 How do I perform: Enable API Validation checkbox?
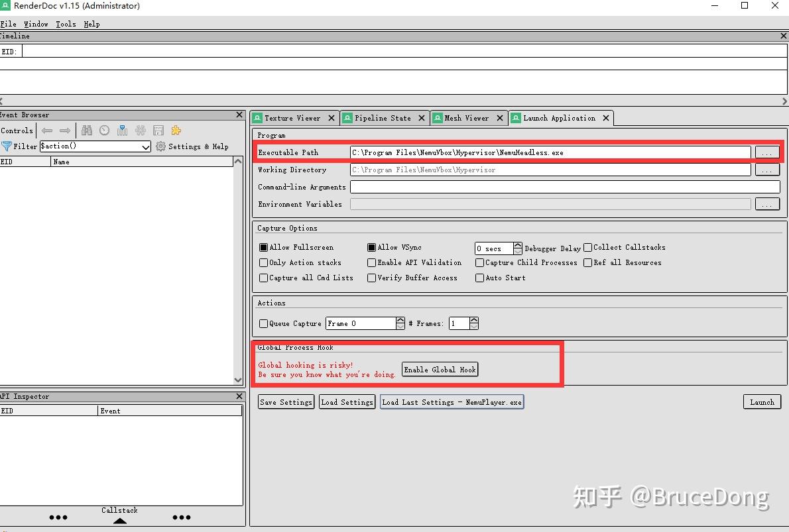click(x=371, y=262)
